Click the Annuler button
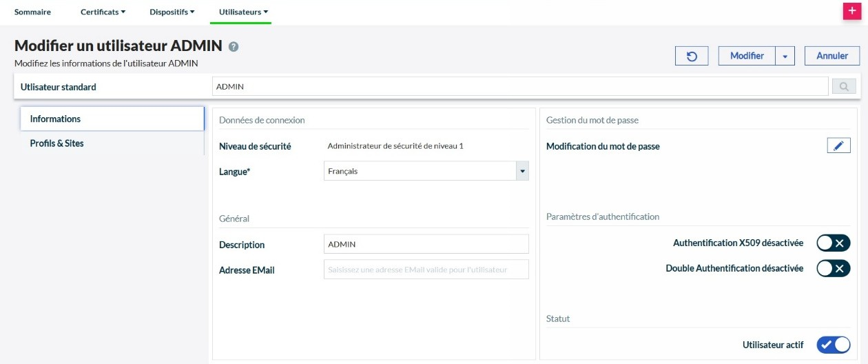Screen dimensions: 868x364 (831, 56)
